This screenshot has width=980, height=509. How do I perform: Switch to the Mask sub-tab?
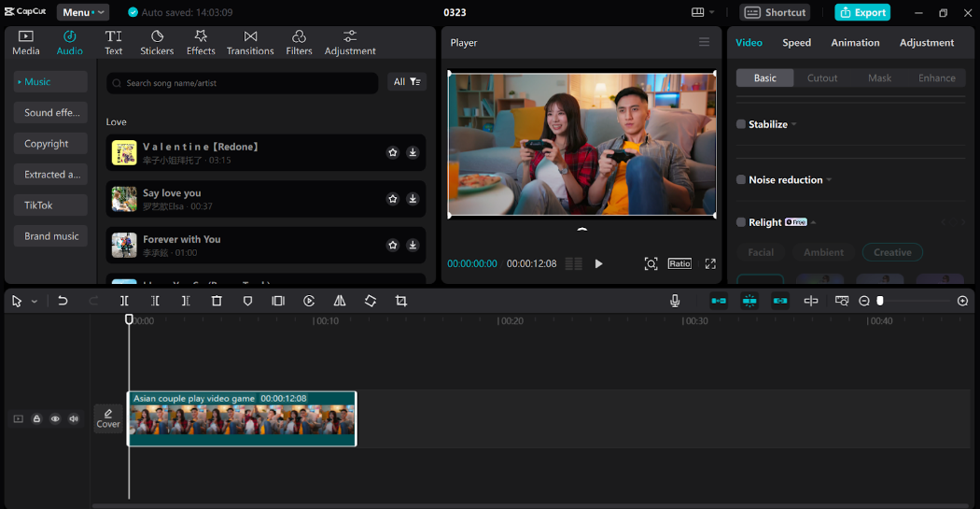(879, 78)
